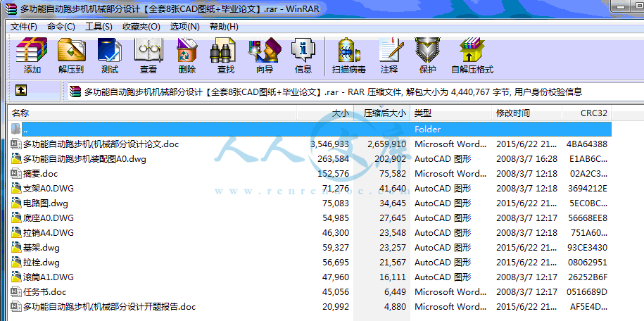Select file 滚筒A1.DWG
Image resolution: width=644 pixels, height=321 pixels.
coord(49,277)
